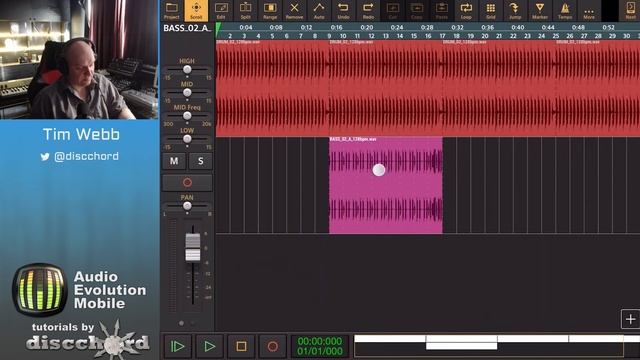Select the Edit tool

click(x=221, y=11)
